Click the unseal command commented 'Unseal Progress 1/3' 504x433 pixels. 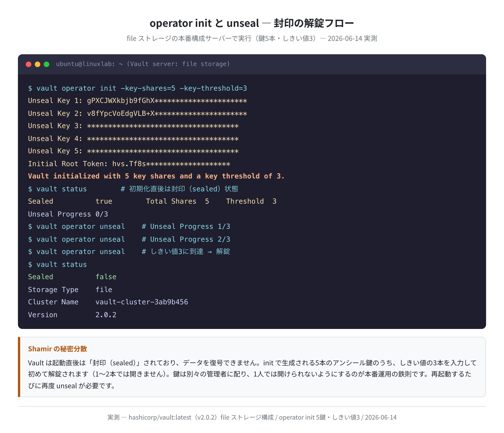click(x=129, y=227)
